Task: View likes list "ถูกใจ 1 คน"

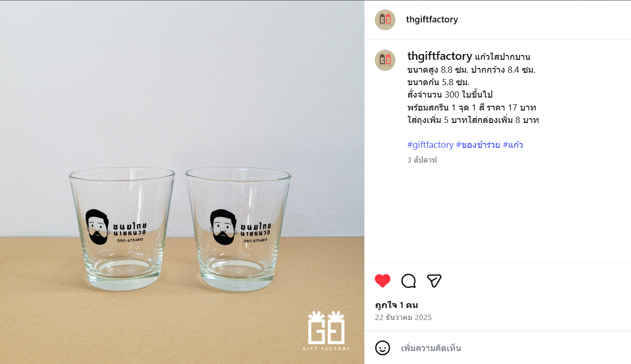Action: point(396,305)
